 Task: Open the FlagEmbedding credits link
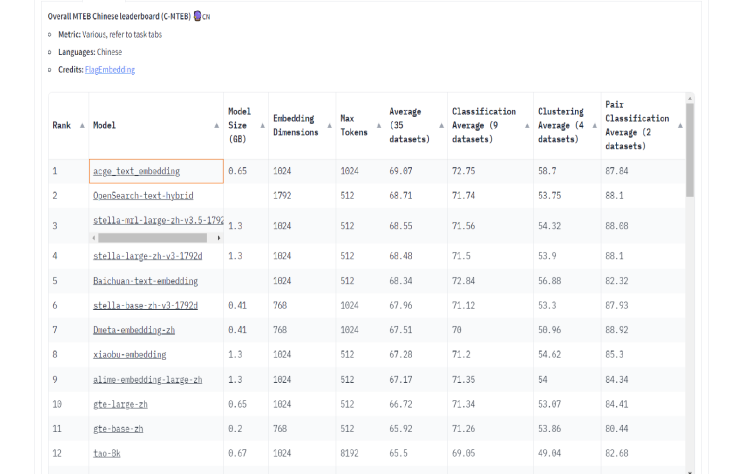(110, 70)
